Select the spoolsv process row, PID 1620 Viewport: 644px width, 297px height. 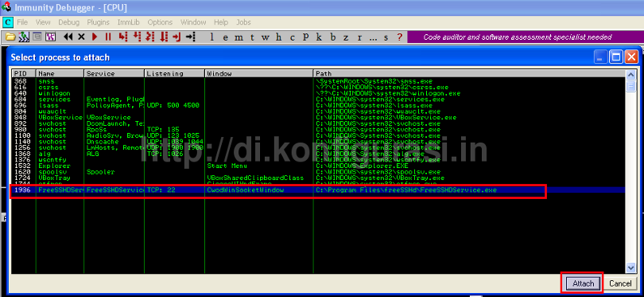pos(318,172)
